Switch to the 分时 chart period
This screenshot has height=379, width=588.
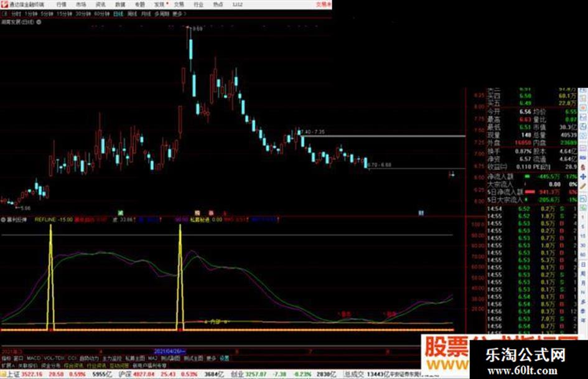click(16, 14)
